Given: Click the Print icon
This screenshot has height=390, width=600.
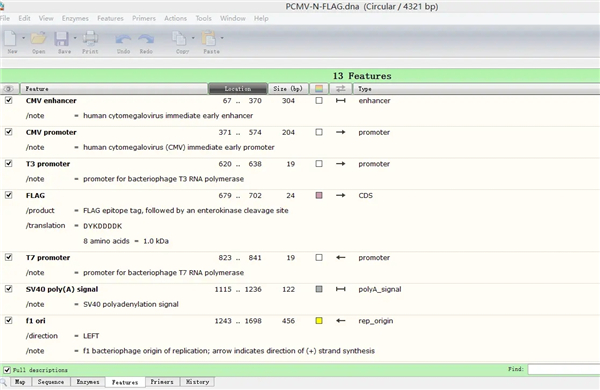Looking at the screenshot, I should [x=90, y=38].
